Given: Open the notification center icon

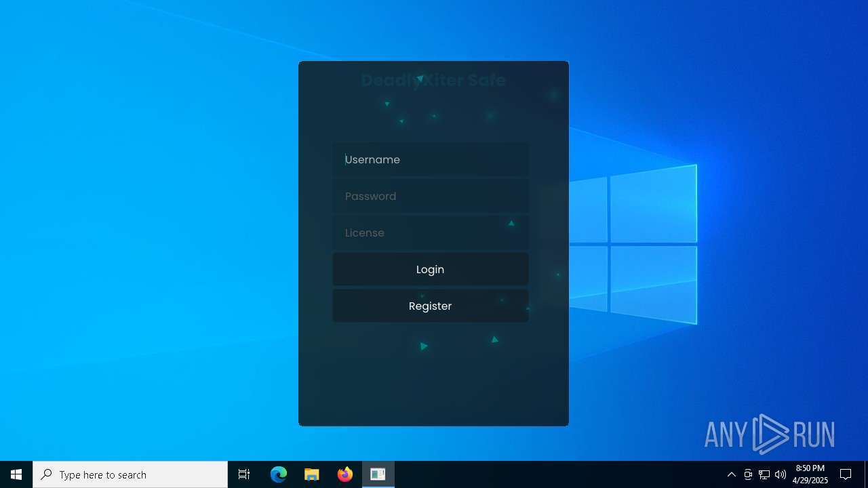Looking at the screenshot, I should click(x=846, y=474).
